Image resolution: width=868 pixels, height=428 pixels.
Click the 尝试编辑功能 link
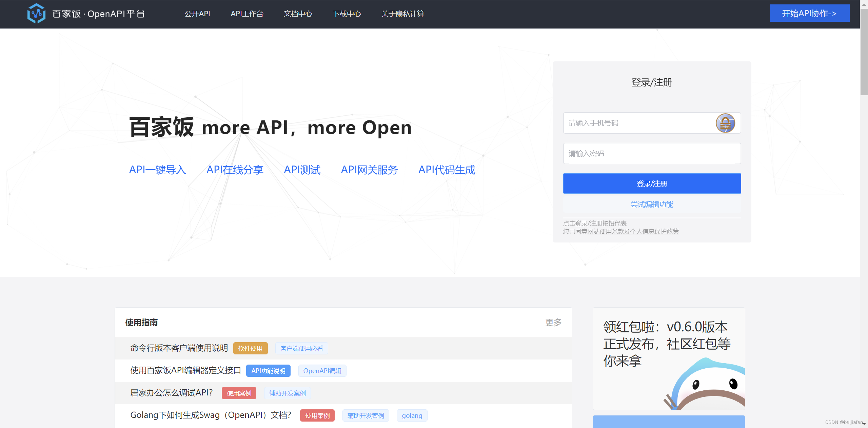pos(652,205)
